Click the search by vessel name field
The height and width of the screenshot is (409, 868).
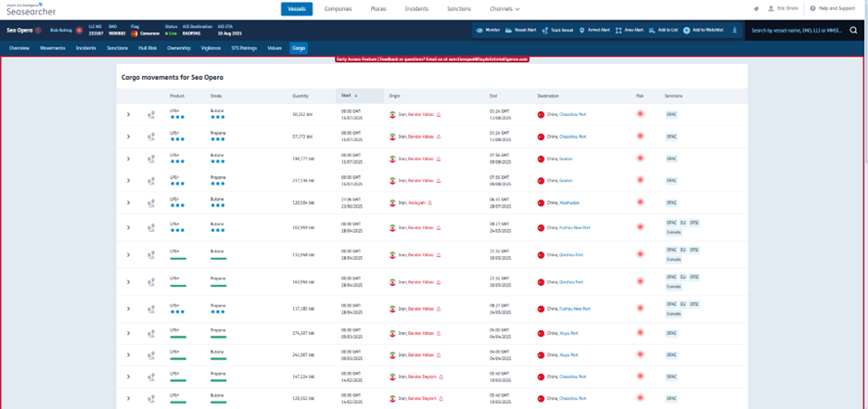(798, 30)
